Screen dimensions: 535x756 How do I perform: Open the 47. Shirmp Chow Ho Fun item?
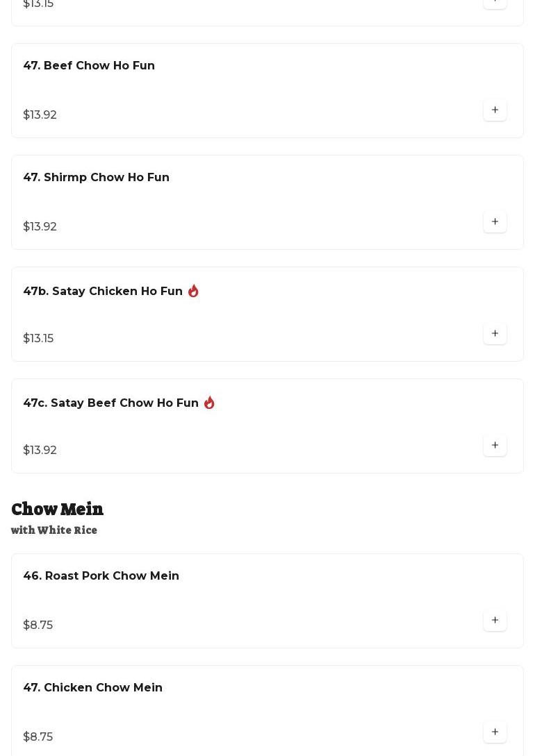(96, 178)
